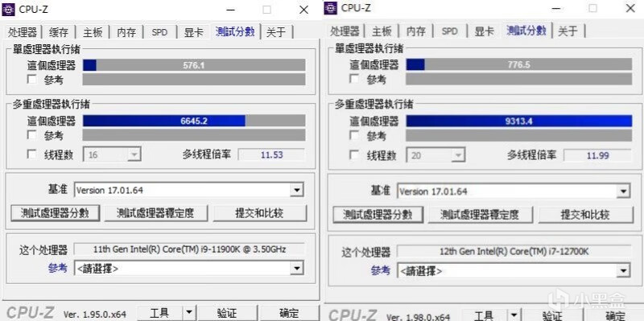Enable multi-thread 參考 checkbox in right window
Screen dimensions: 644x321
pyautogui.click(x=354, y=135)
